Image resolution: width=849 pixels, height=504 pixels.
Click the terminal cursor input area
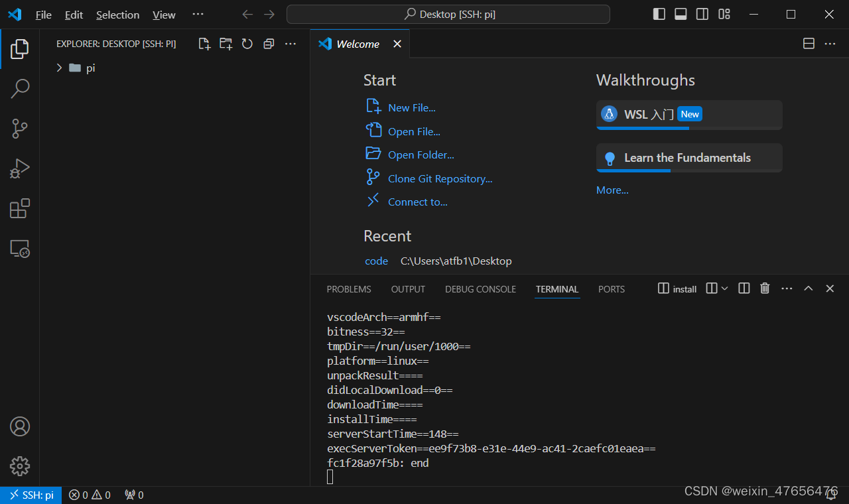(x=330, y=477)
